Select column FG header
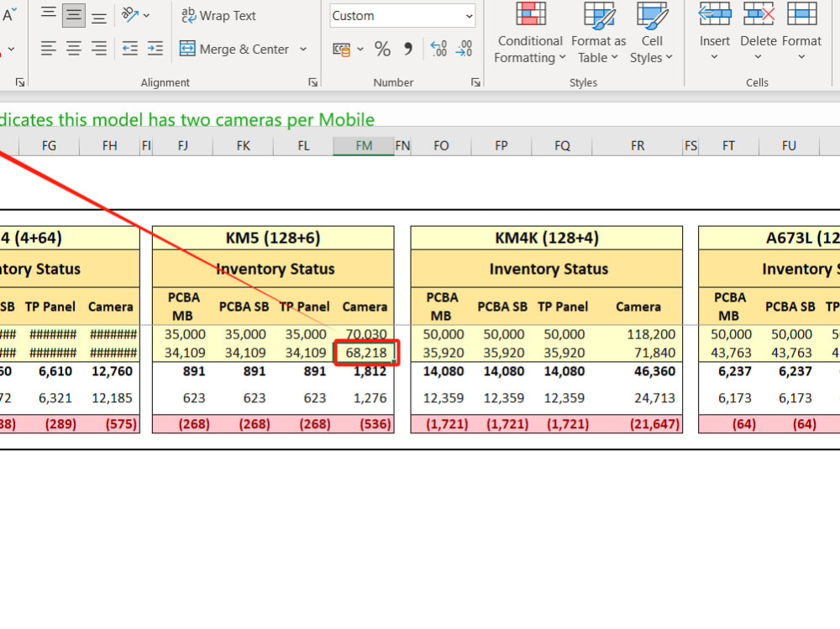Screen dimensions: 840x629 (x=49, y=146)
